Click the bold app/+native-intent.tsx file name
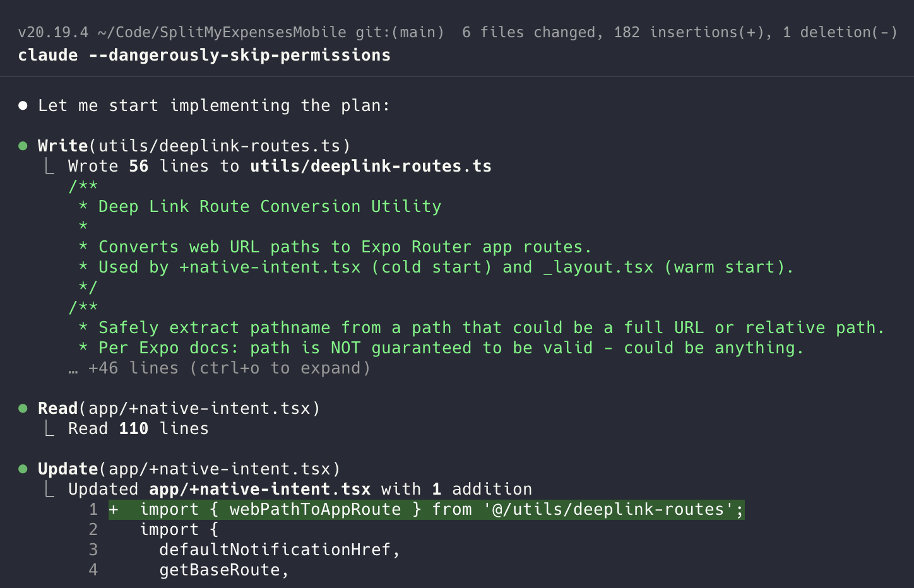The width and height of the screenshot is (914, 588). (259, 490)
